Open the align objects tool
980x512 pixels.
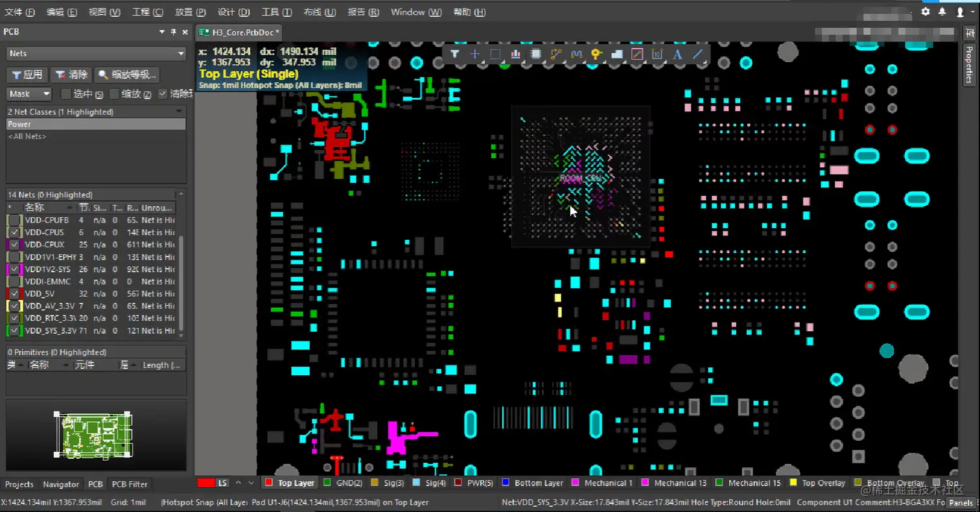[516, 54]
